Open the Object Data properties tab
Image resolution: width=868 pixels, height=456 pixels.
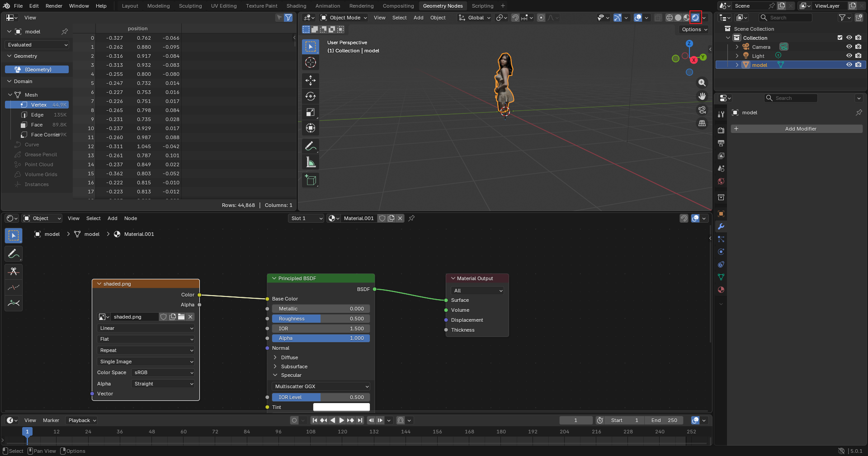[721, 277]
